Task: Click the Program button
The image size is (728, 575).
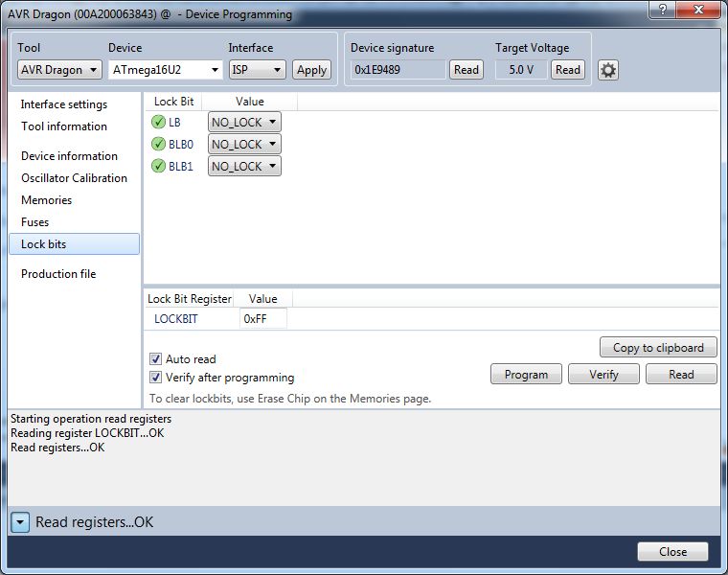Action: click(526, 375)
